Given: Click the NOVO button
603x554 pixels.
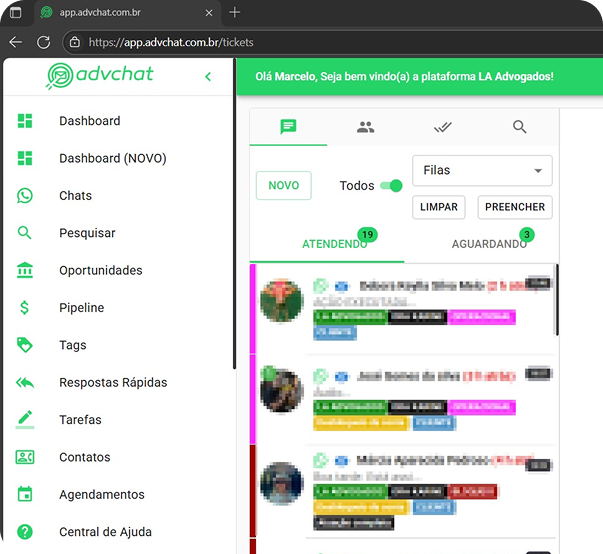Looking at the screenshot, I should [x=284, y=186].
